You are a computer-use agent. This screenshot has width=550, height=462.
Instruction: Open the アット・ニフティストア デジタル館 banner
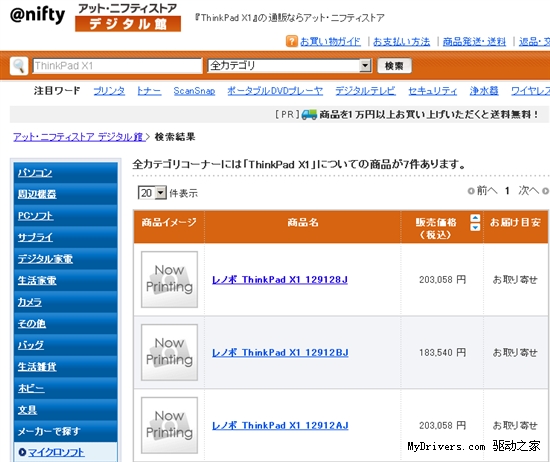tap(128, 17)
